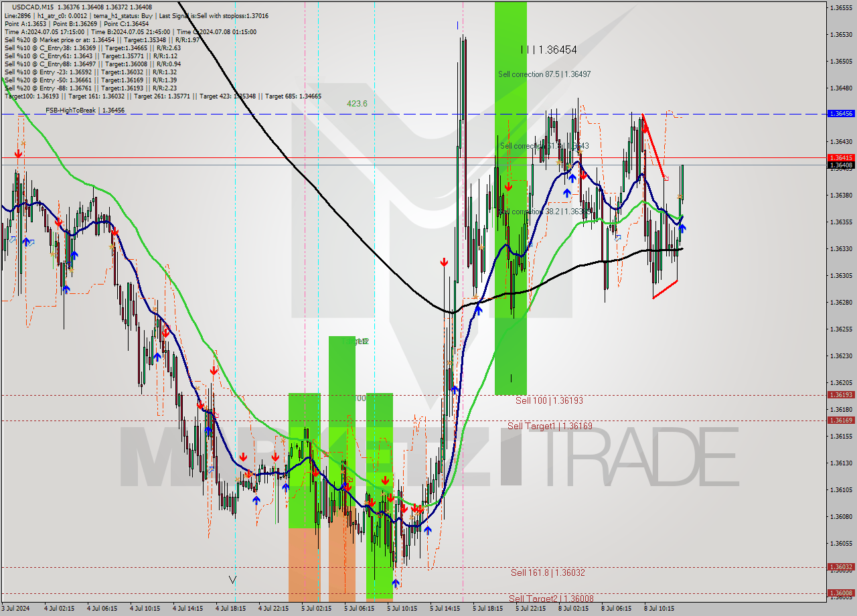Image resolution: width=857 pixels, height=616 pixels.
Task: Click the green '423.6' Fibonacci label
Action: [x=357, y=103]
